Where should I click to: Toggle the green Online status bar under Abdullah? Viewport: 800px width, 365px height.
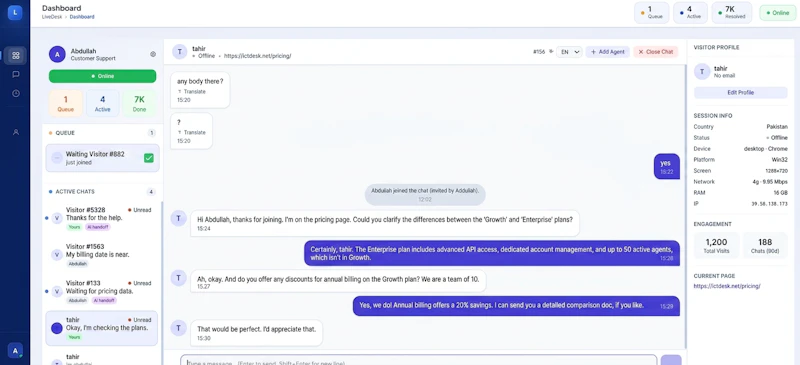tap(103, 76)
